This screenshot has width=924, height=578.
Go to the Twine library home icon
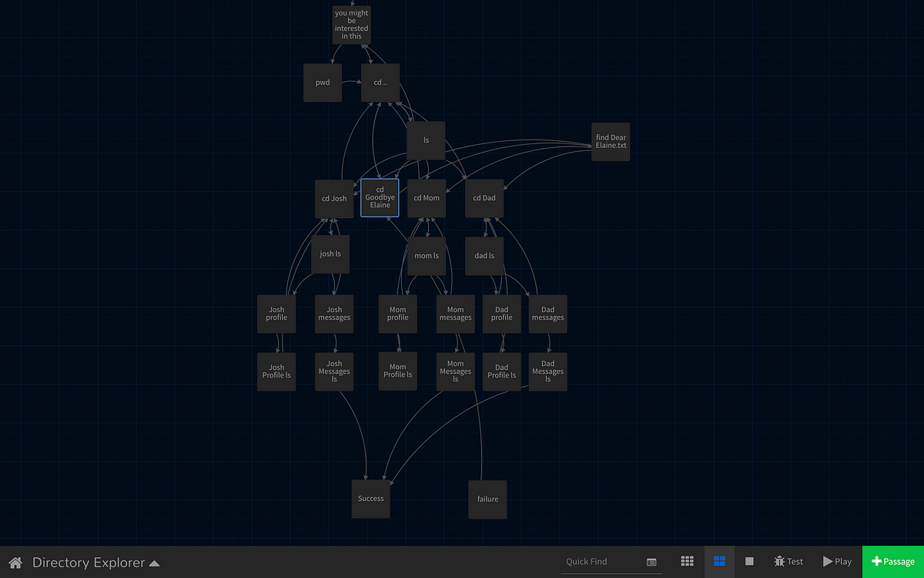tap(15, 563)
